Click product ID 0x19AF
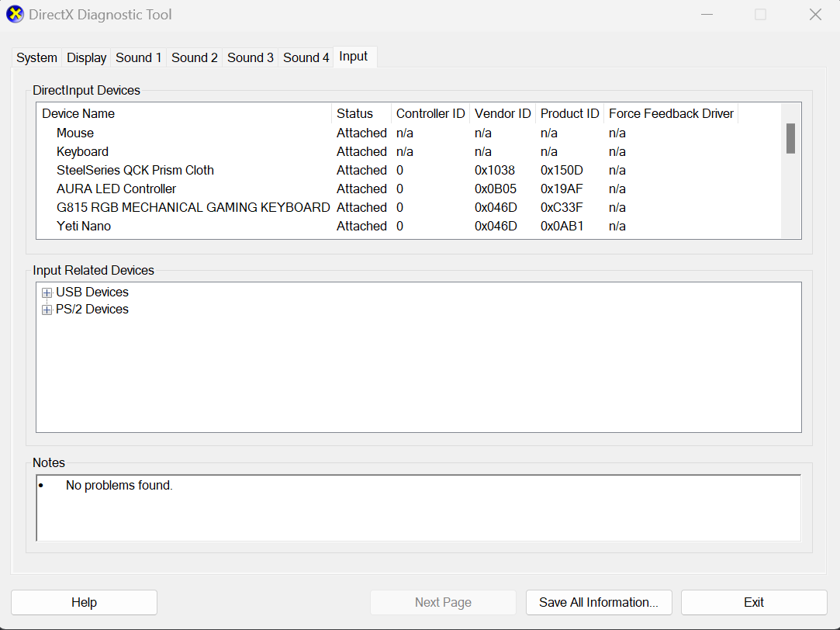This screenshot has width=840, height=630. click(562, 189)
